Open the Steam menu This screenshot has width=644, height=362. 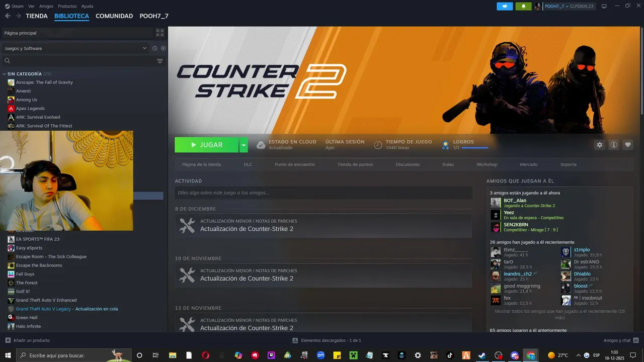click(x=14, y=6)
